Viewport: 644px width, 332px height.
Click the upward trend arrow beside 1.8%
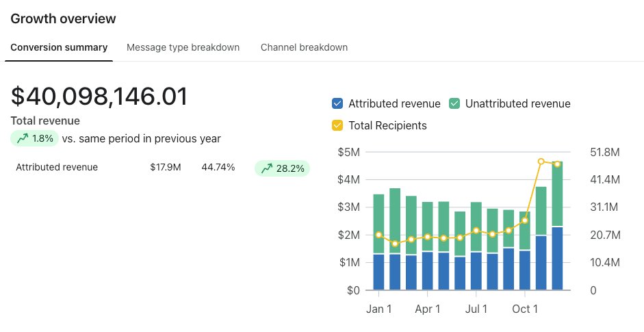[23, 138]
